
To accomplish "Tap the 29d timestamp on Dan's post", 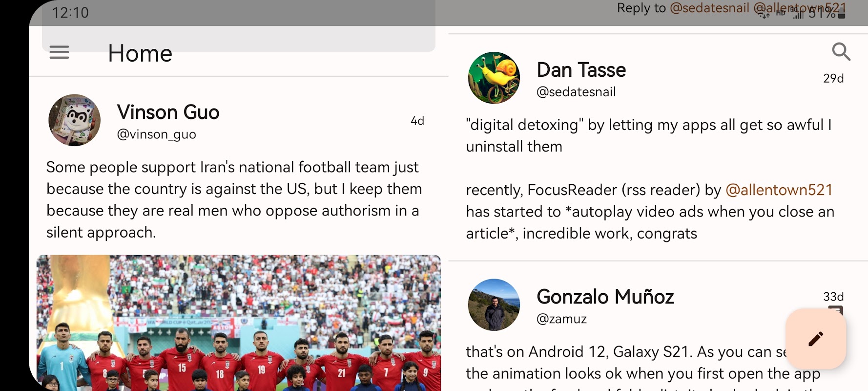I will point(833,78).
